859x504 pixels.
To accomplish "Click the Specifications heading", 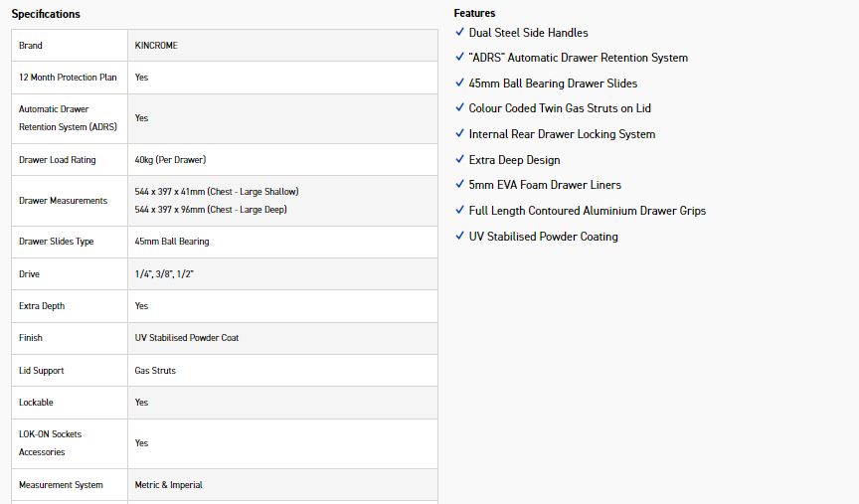I will pyautogui.click(x=46, y=14).
